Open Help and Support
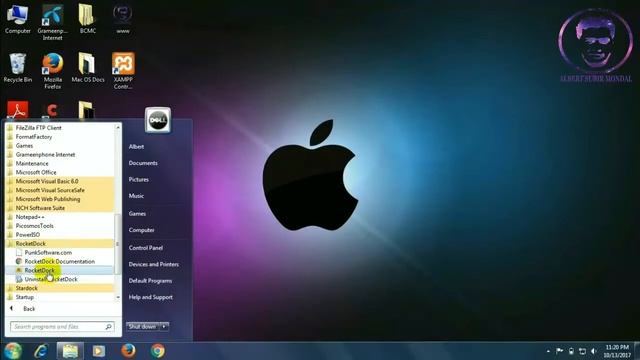The image size is (640, 360). (x=151, y=297)
